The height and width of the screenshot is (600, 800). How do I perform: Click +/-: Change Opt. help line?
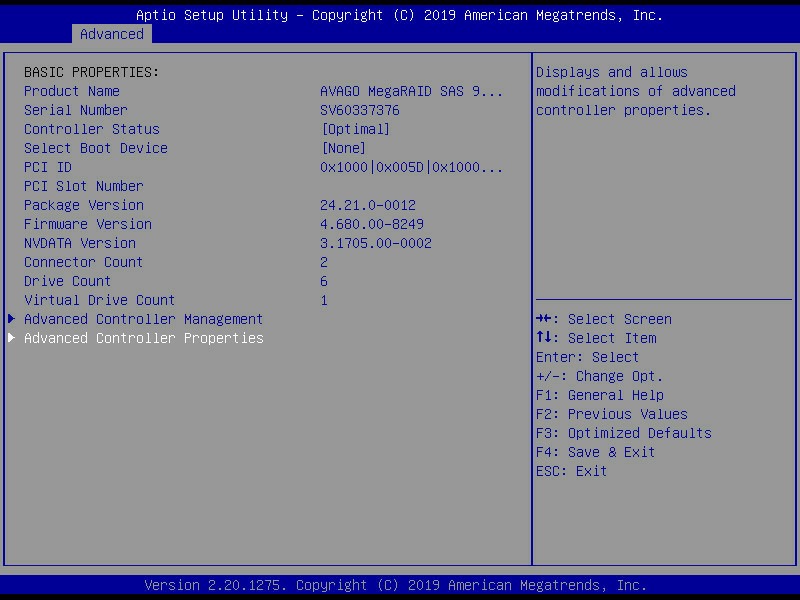pos(599,376)
